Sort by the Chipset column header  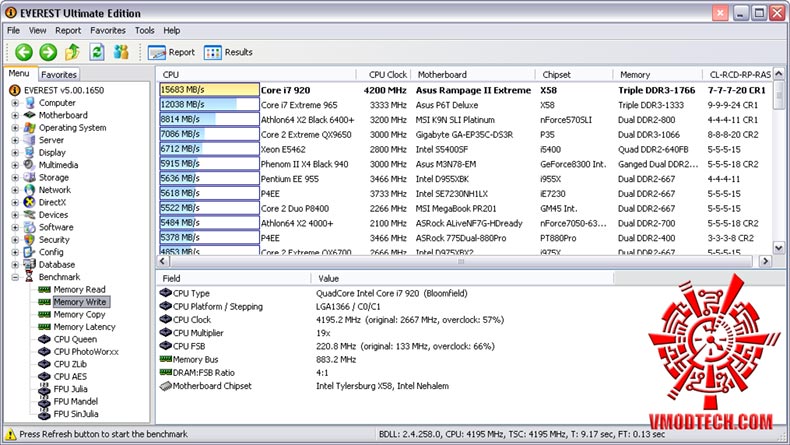(574, 75)
